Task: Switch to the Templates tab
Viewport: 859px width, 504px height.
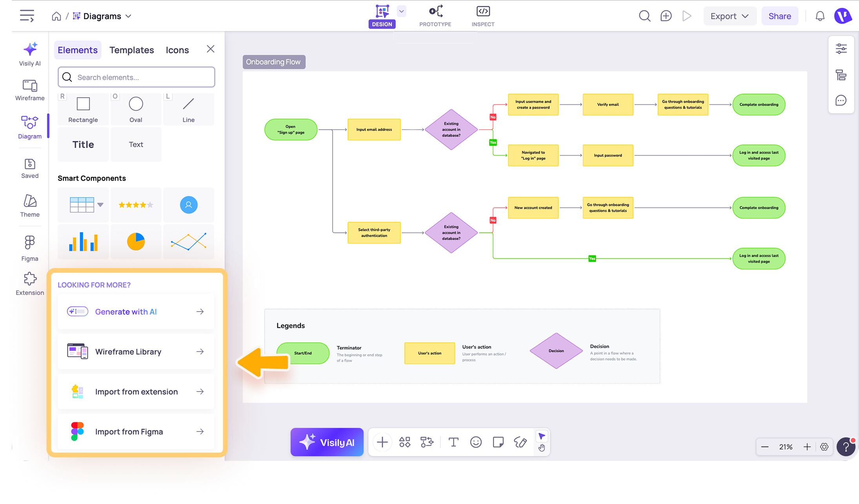Action: (x=132, y=50)
